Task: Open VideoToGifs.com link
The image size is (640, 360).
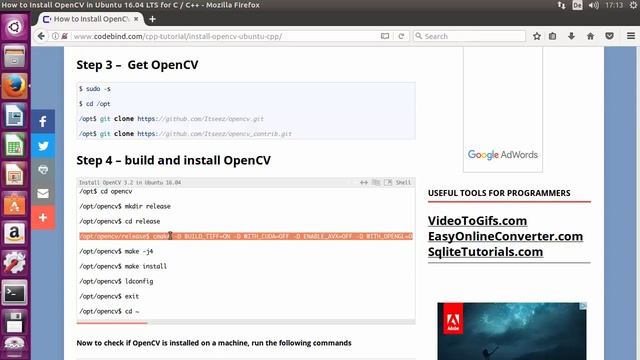Action: coord(477,221)
